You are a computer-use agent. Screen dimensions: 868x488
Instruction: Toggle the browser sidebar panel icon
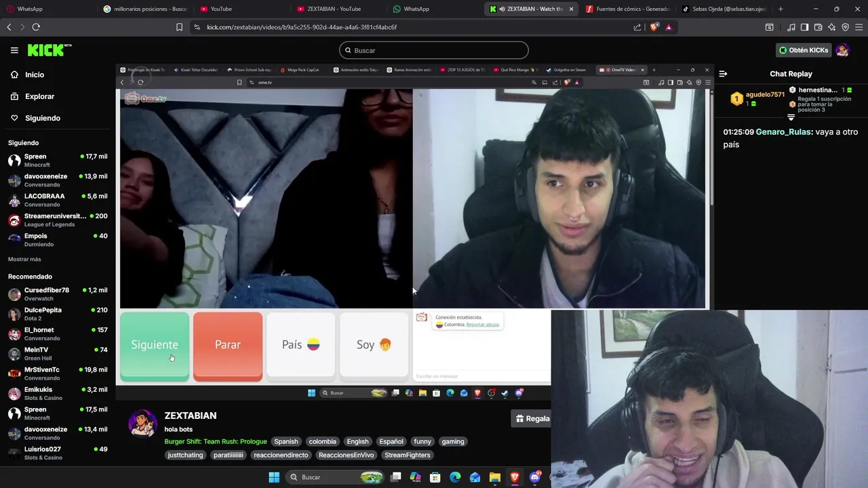804,27
